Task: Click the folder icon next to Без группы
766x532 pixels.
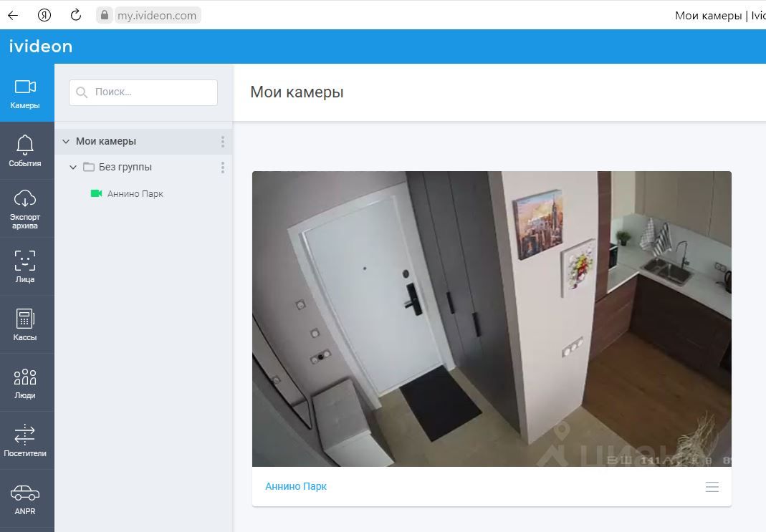Action: 88,167
